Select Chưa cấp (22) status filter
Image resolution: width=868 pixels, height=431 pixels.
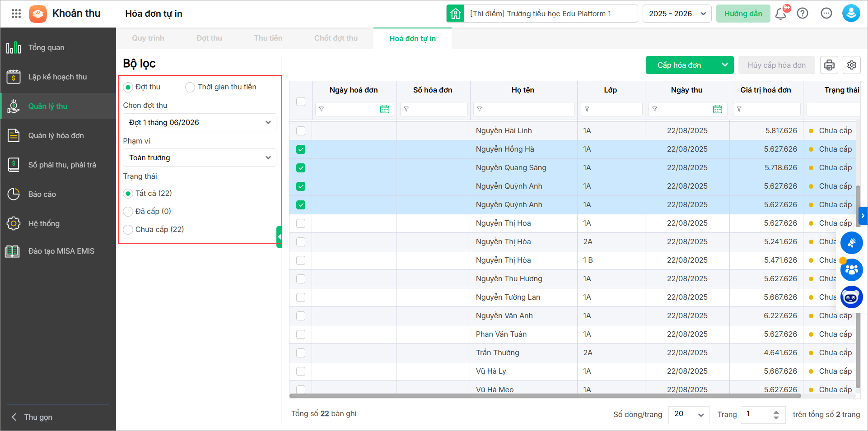[x=128, y=230]
